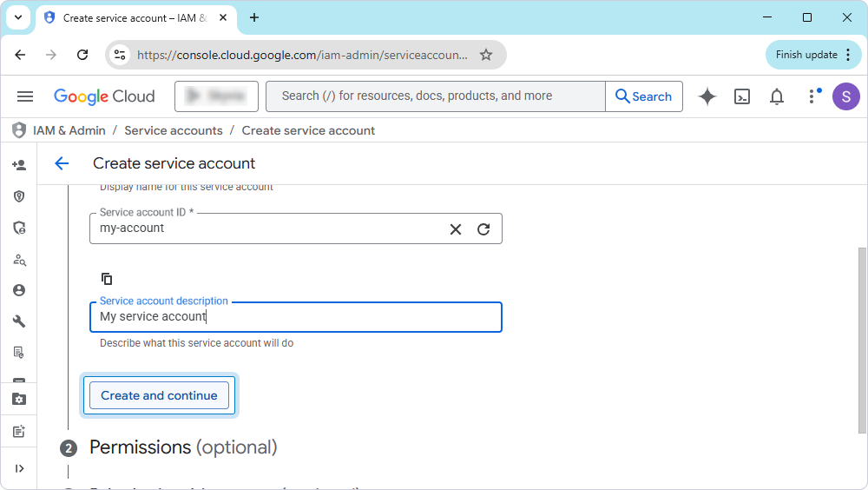868x490 pixels.
Task: Open the Gemini AI assistant sparkle icon
Action: 707,96
